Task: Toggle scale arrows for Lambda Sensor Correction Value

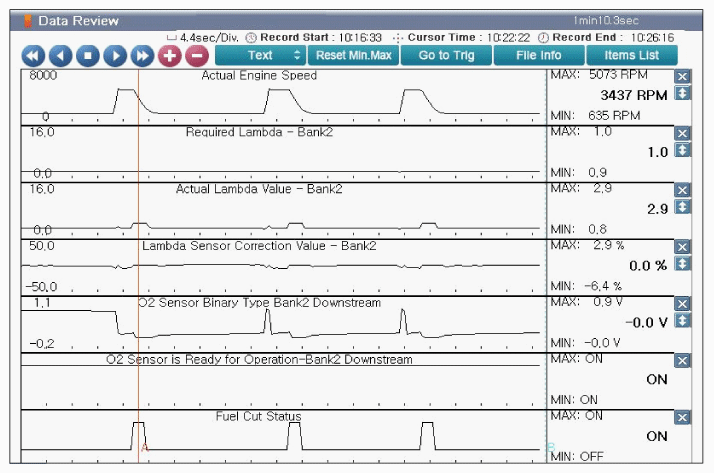Action: (682, 264)
